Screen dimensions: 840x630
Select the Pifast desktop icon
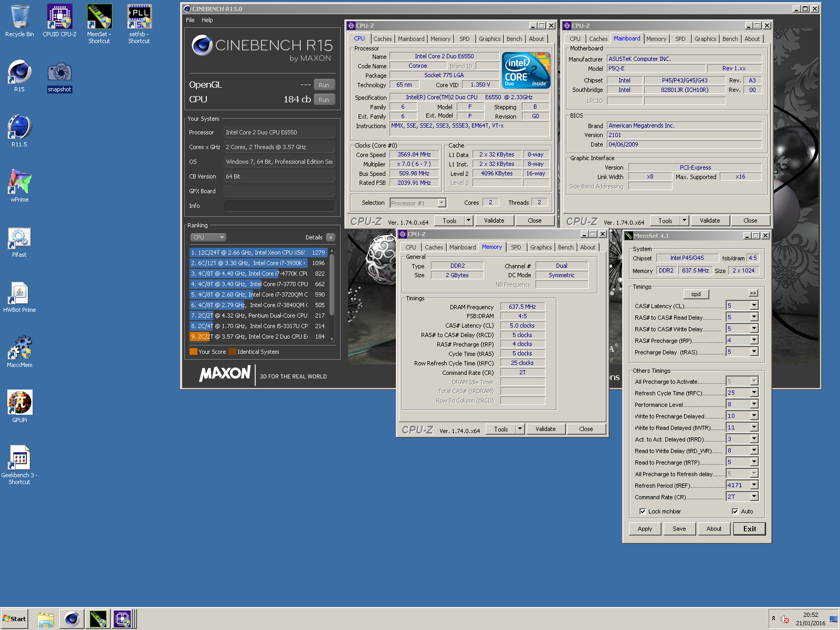point(19,241)
